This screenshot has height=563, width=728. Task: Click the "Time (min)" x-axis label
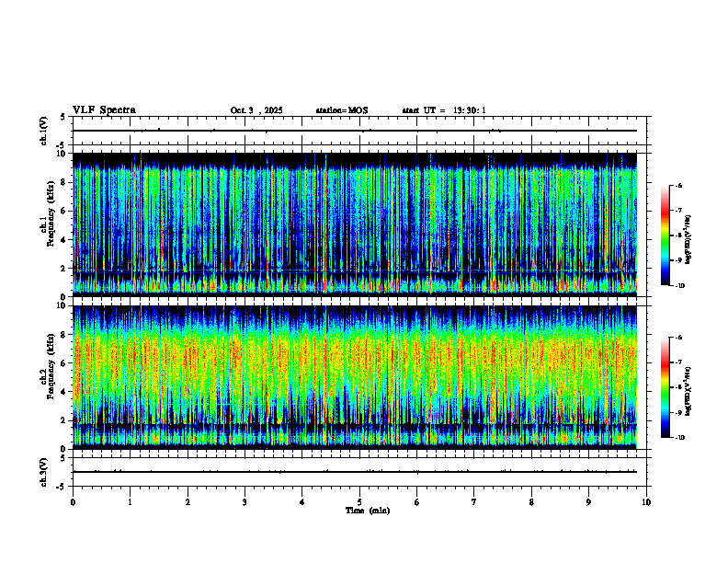(x=368, y=511)
